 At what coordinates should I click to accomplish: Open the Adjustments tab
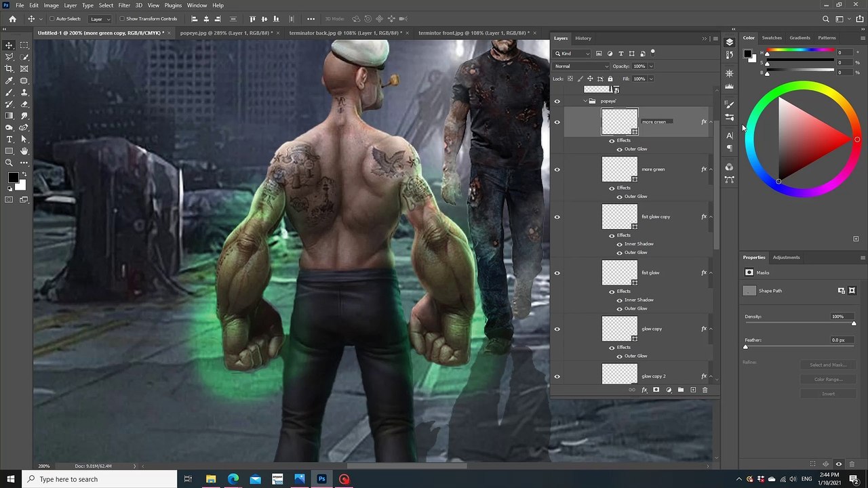click(x=787, y=258)
